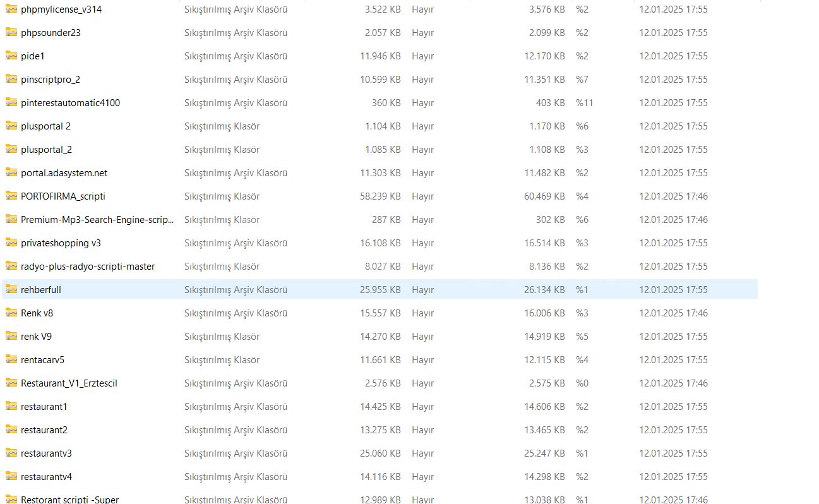Viewport: 819px width, 504px height.
Task: Click the compressed size 287 KB
Action: tap(386, 220)
